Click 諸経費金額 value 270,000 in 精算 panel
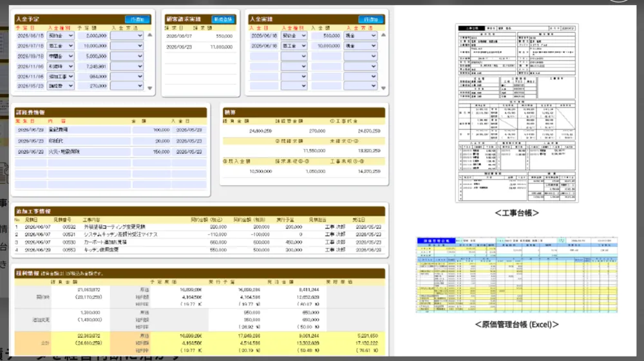The width and height of the screenshot is (644, 361). pyautogui.click(x=317, y=131)
